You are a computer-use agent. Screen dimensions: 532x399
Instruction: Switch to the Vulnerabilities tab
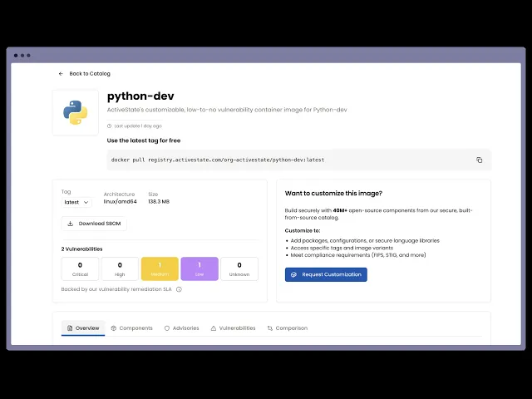(233, 328)
